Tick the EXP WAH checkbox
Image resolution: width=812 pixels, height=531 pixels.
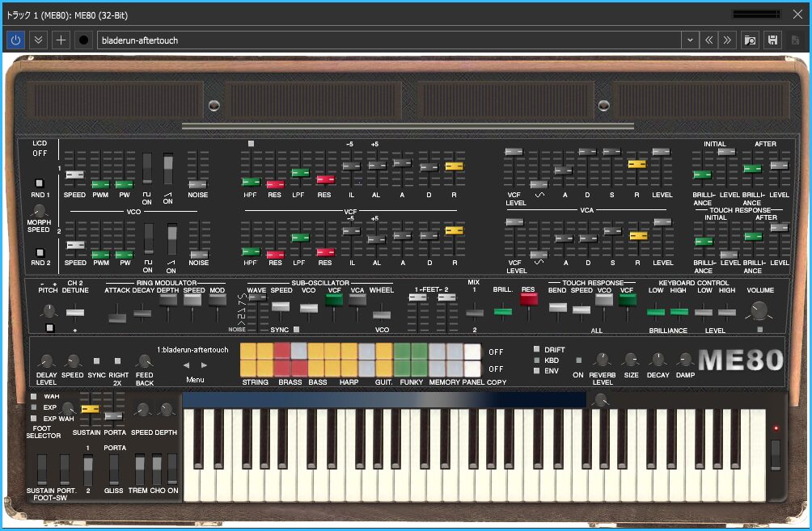(x=34, y=418)
